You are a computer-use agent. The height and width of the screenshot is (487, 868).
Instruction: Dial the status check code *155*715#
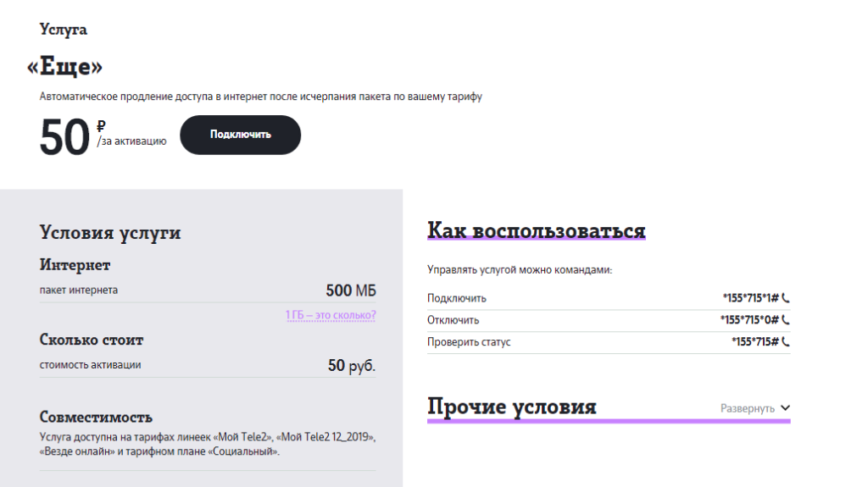tap(754, 342)
